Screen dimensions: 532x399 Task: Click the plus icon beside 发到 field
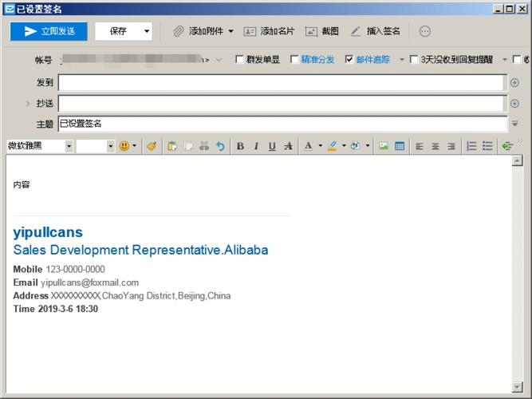point(514,82)
